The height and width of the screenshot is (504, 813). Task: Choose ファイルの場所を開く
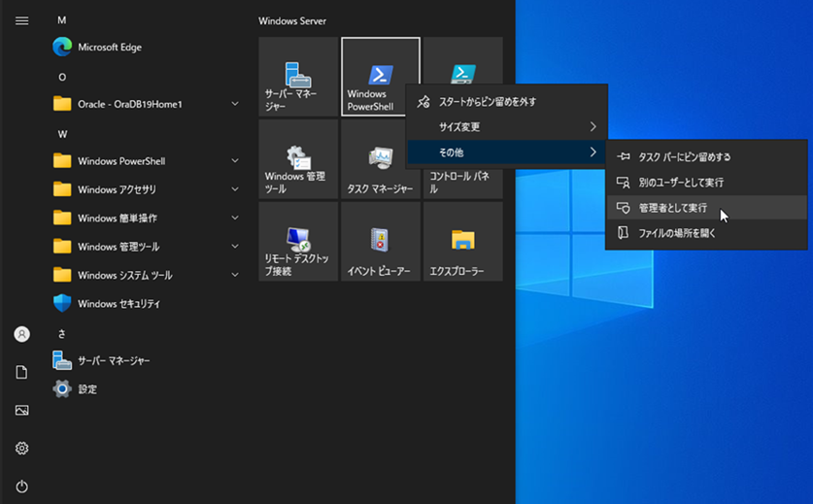pos(706,233)
